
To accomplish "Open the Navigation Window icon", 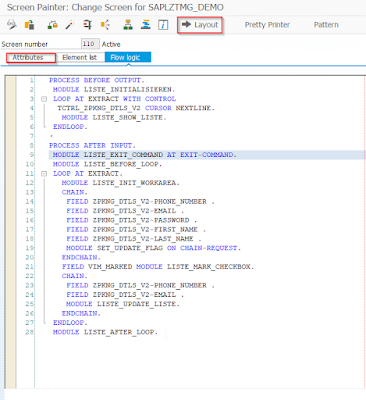I will (x=145, y=25).
